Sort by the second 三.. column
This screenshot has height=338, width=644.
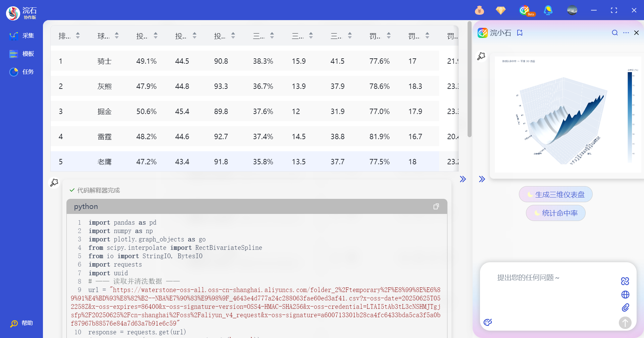(311, 36)
